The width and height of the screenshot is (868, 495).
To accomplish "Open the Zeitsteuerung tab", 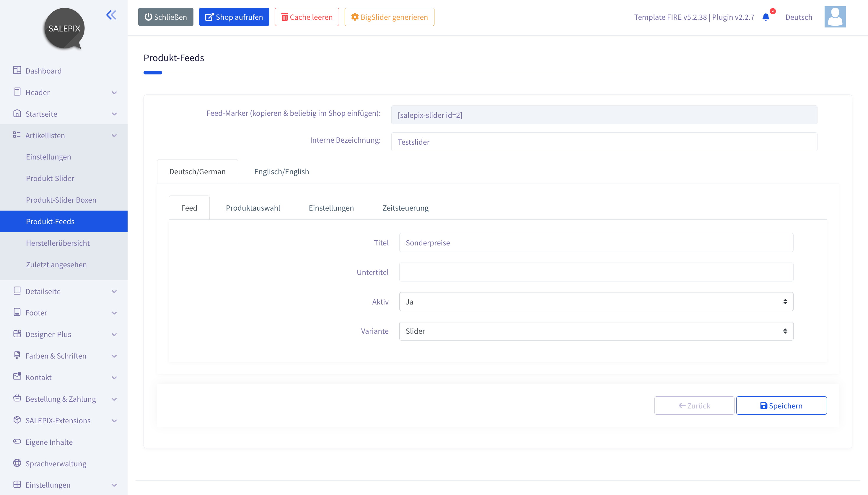I will point(405,208).
